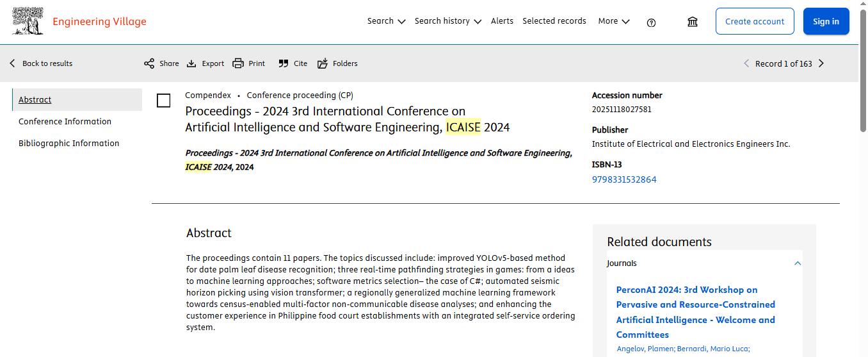This screenshot has width=868, height=357.
Task: Click the Export download icon
Action: coord(191,63)
